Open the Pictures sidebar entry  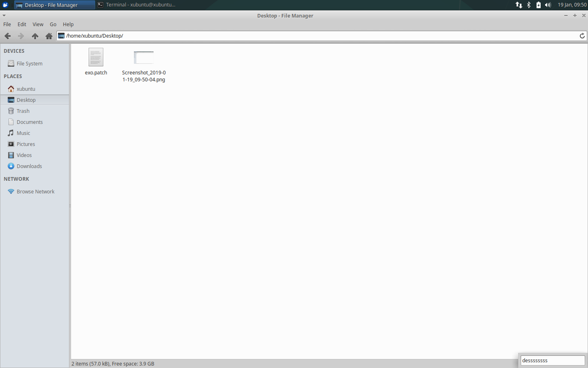[25, 144]
